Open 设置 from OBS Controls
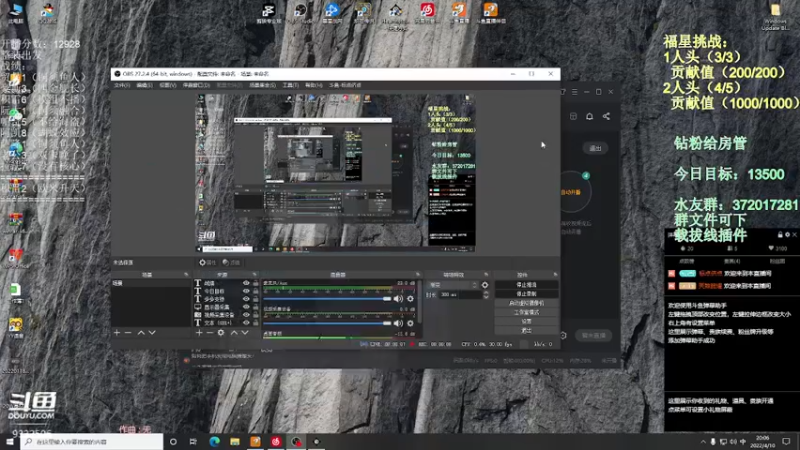Screen dimensions: 800x450 click(526, 321)
